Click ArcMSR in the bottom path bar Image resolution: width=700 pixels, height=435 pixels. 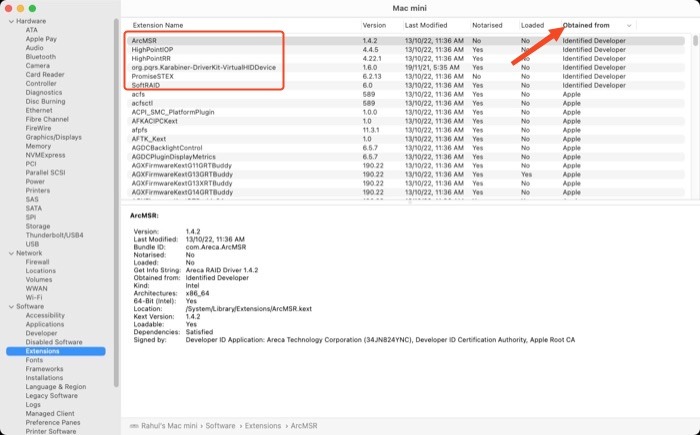(x=304, y=426)
